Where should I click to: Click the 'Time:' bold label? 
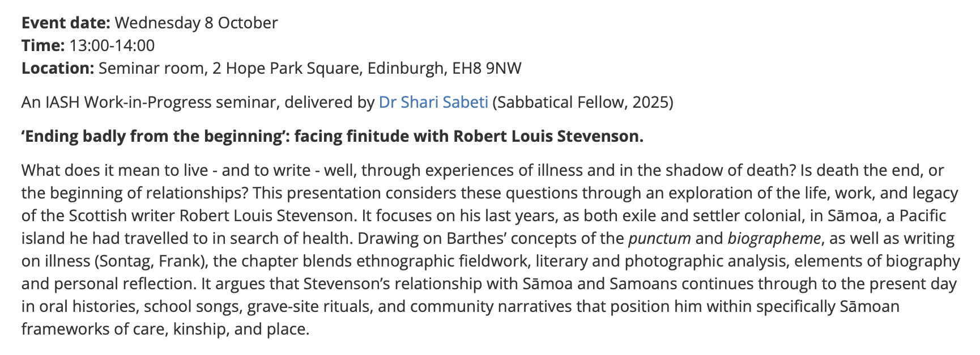[43, 45]
